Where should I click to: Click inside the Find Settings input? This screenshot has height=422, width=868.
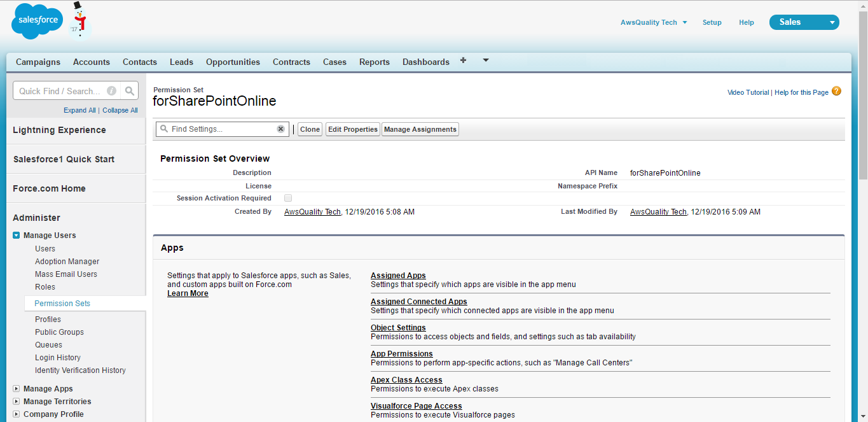coord(223,129)
